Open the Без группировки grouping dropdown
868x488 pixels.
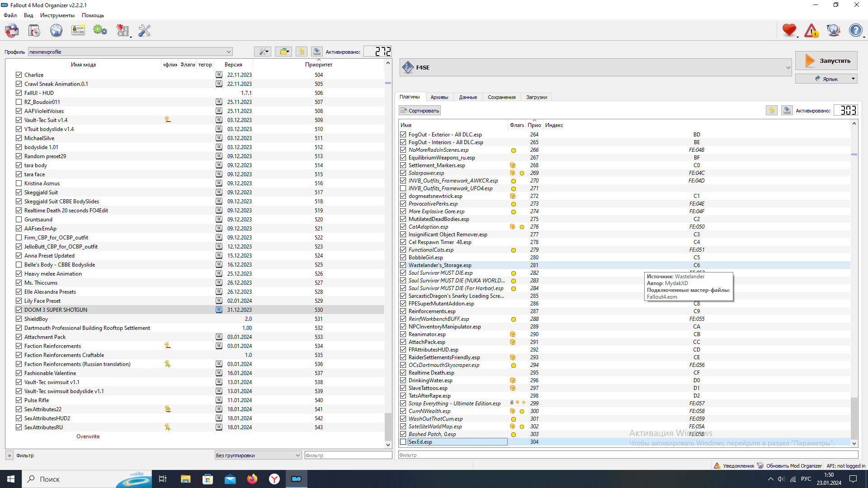click(258, 455)
